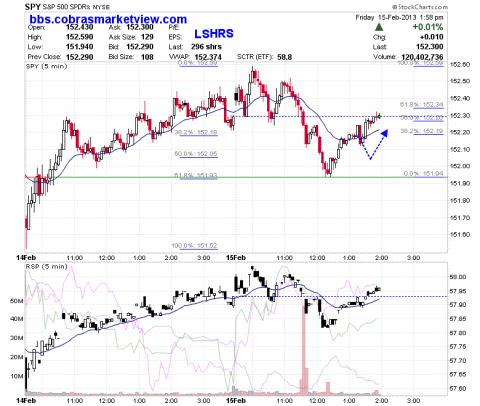480x406 pixels.
Task: Click the '50.0%: 152.05' Fibonacci label
Action: [196, 154]
